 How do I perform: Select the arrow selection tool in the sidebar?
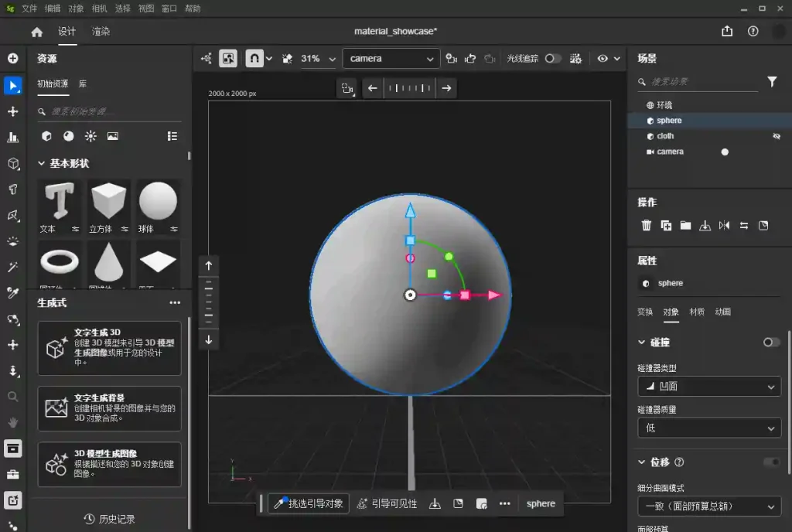tap(12, 85)
